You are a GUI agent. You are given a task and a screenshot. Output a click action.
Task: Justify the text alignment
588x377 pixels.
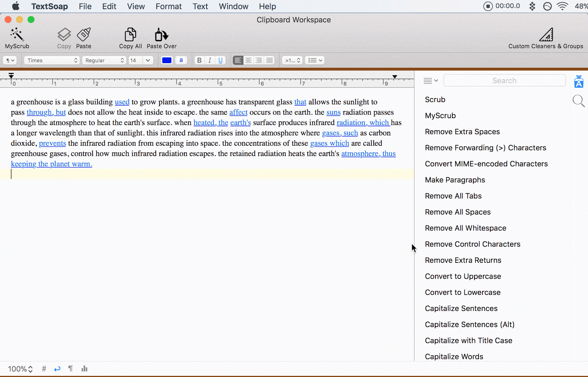tap(269, 60)
